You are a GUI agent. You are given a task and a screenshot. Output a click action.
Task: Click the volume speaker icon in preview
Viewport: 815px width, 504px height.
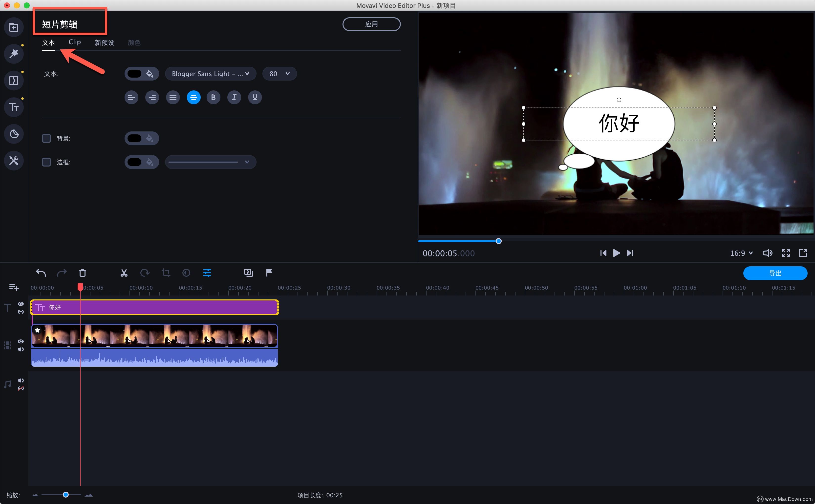pos(767,253)
